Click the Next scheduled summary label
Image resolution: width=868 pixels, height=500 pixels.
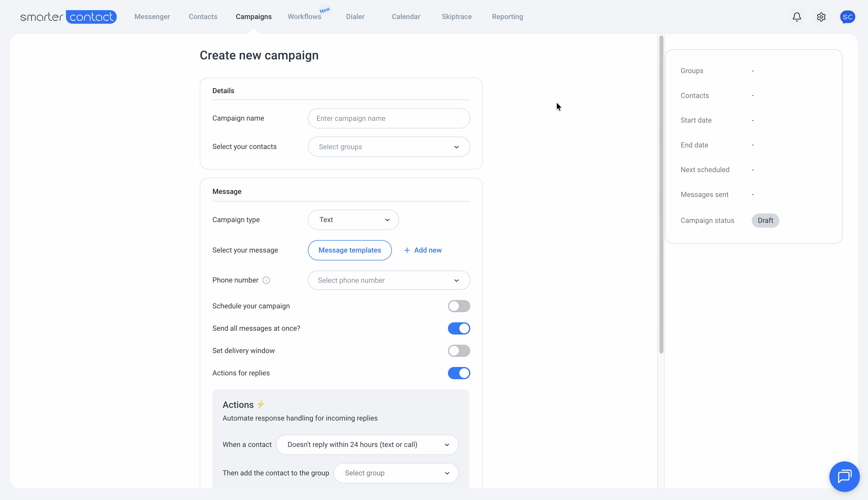(x=705, y=170)
